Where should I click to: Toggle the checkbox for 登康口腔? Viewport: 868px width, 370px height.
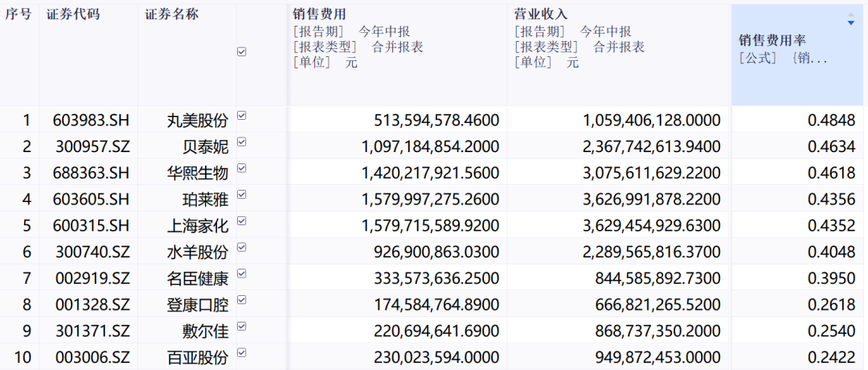coord(241,300)
